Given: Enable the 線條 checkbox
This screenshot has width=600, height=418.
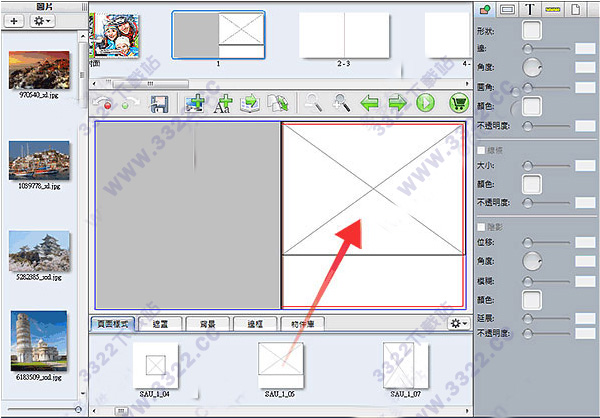Looking at the screenshot, I should tap(481, 150).
